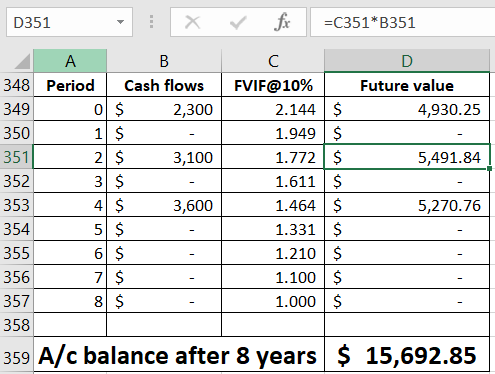Click 'A/c balance after 8 years' cell
The height and width of the screenshot is (374, 495).
(179, 355)
